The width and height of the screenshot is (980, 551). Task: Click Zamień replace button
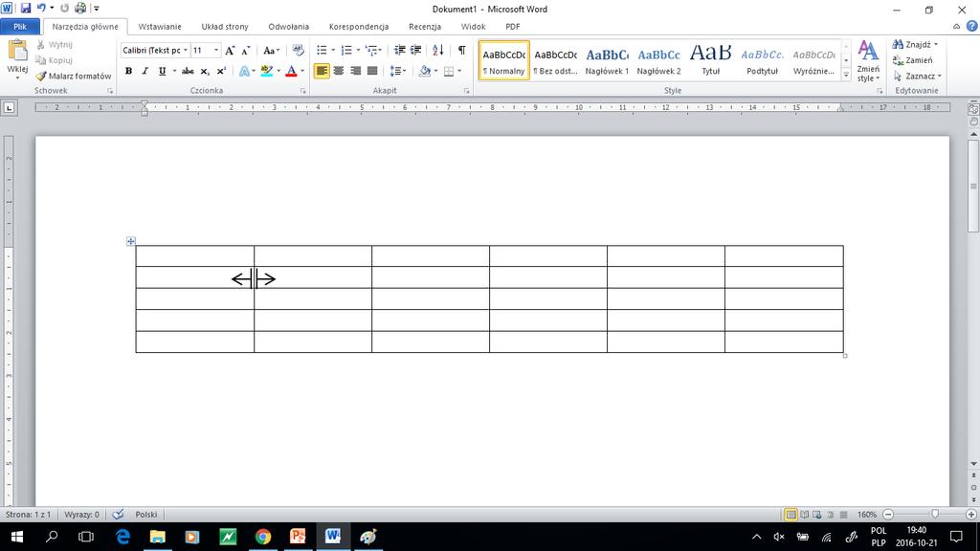pyautogui.click(x=913, y=60)
